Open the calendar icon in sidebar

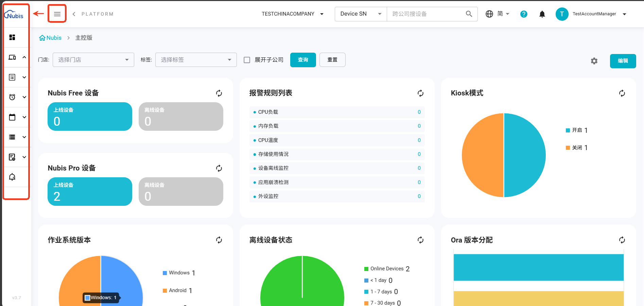pyautogui.click(x=12, y=117)
